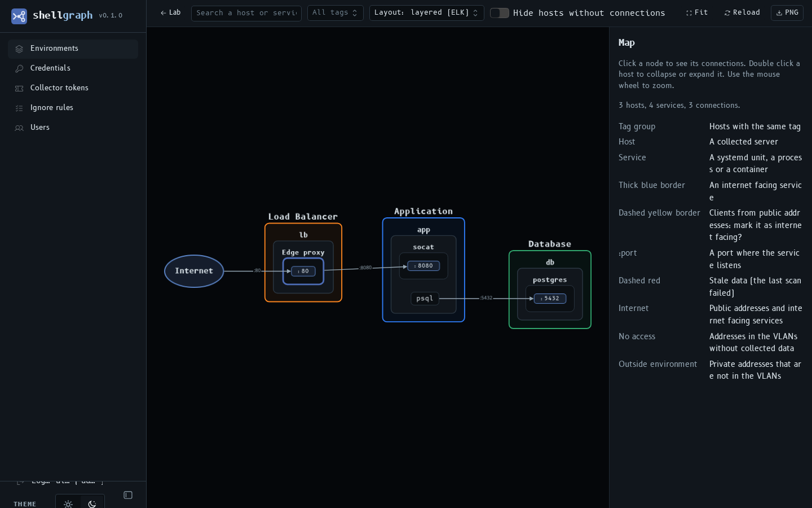Click the key icon beside Credentials
Screen dimensions: 812x508
[x=19, y=69]
